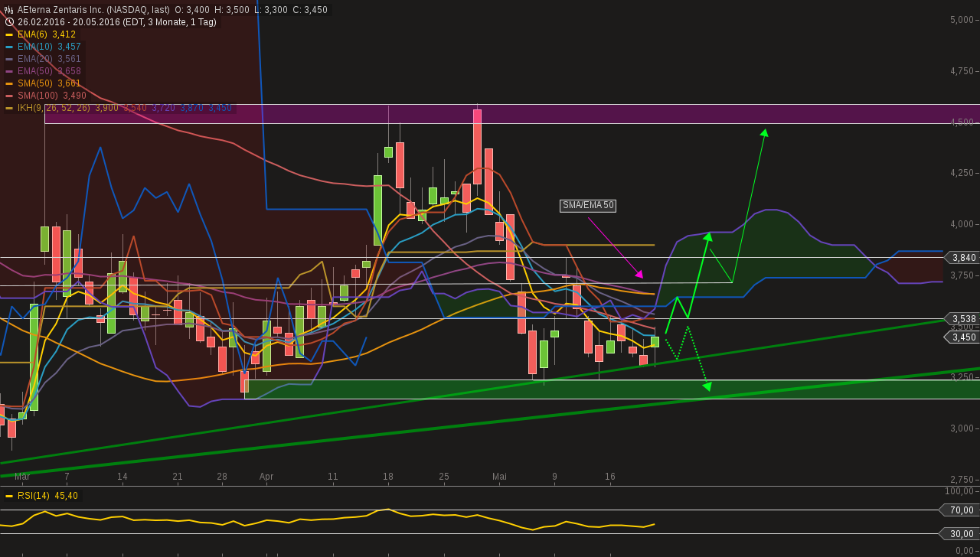Image resolution: width=980 pixels, height=557 pixels.
Task: Select the SMA(100) 3,490 legend entry
Action: (52, 96)
